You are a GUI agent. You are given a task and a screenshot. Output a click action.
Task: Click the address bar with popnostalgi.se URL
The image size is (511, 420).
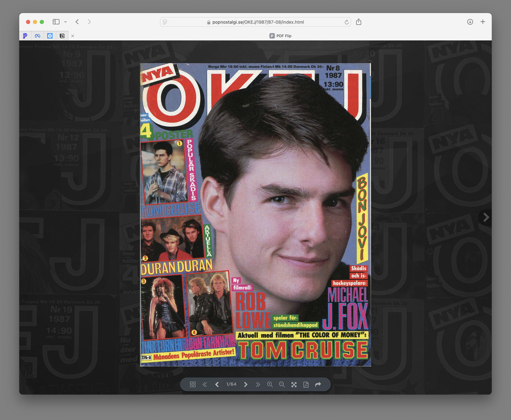[255, 22]
